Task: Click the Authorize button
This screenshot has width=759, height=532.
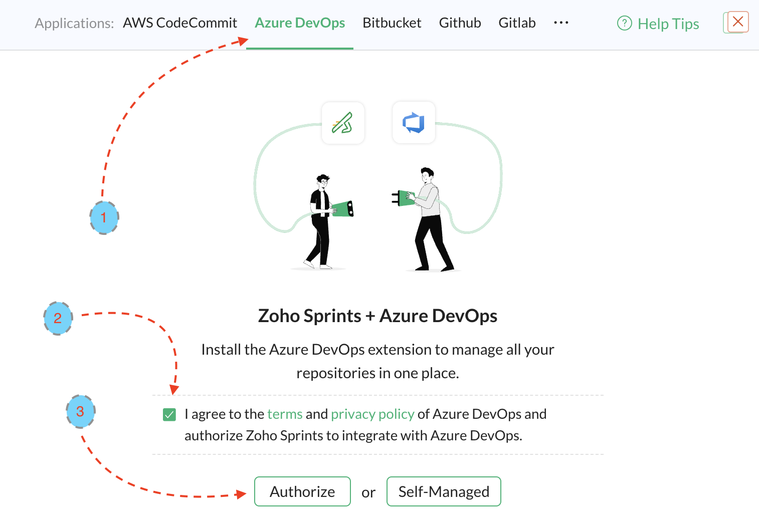Action: 302,491
